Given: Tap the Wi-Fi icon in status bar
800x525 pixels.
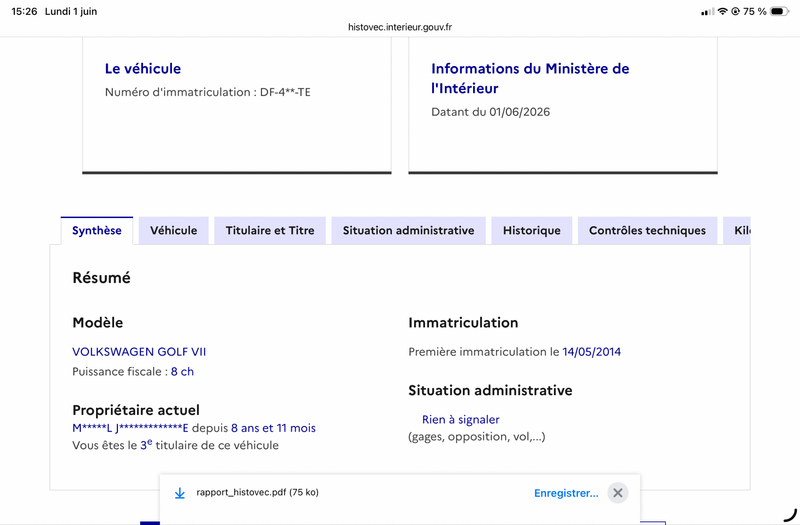Looking at the screenshot, I should [x=722, y=11].
